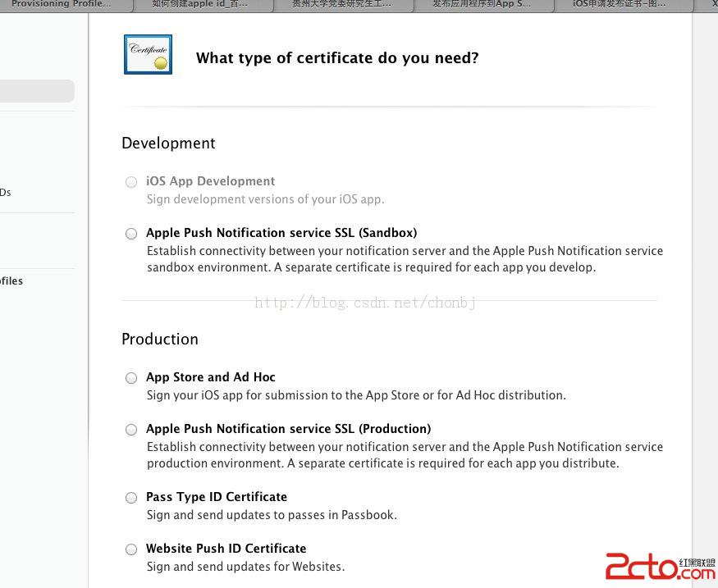Click the Production section heading
This screenshot has width=718, height=588.
[x=160, y=339]
